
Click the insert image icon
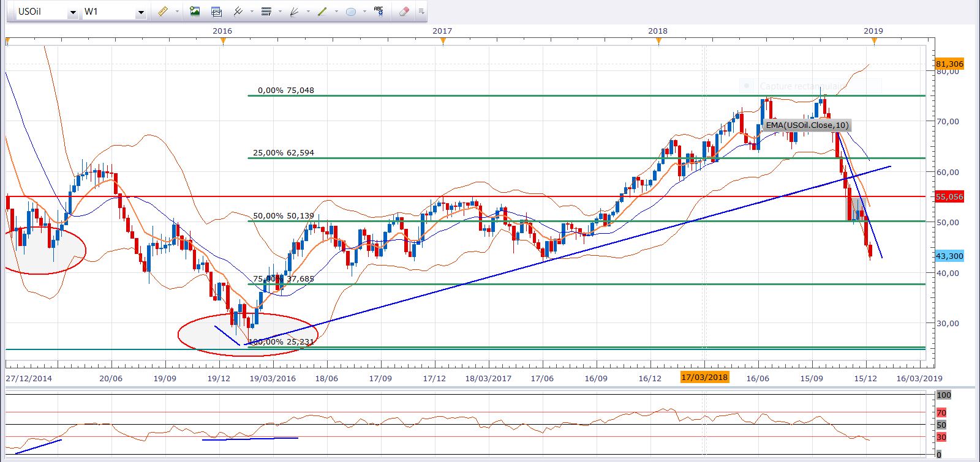coord(195,12)
